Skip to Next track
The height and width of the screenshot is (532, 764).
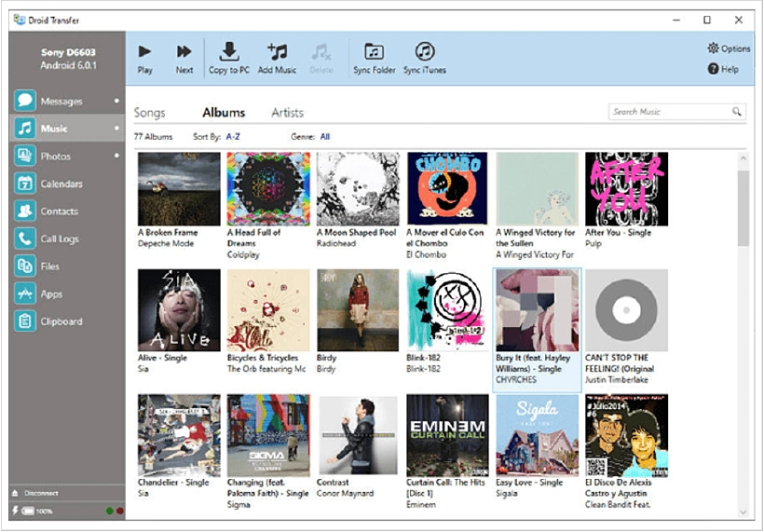click(184, 59)
